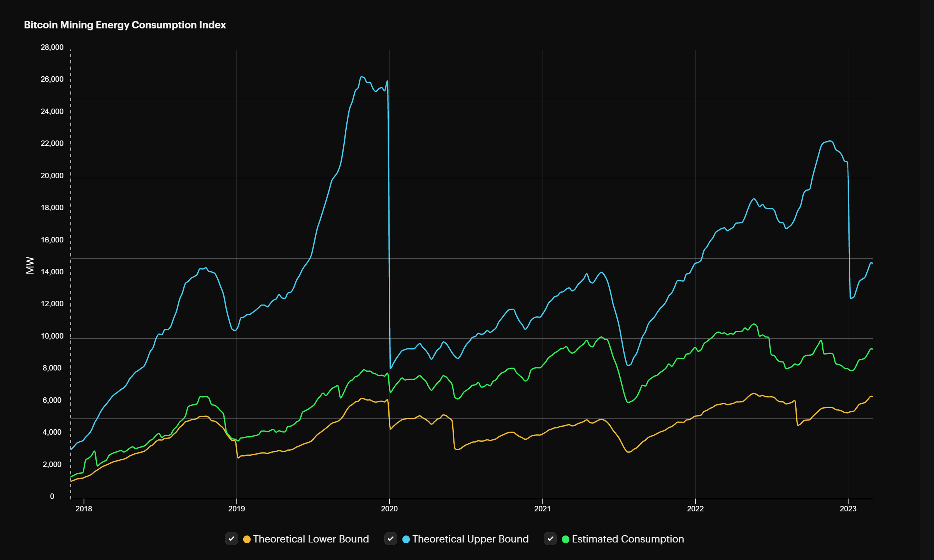The height and width of the screenshot is (560, 934).
Task: Click the 2020 x-axis label
Action: 390,509
